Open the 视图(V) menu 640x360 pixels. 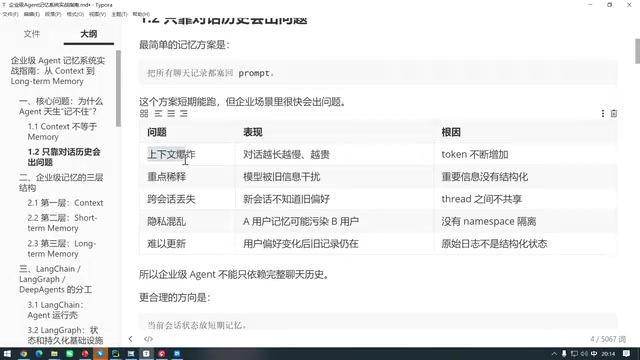[98, 14]
